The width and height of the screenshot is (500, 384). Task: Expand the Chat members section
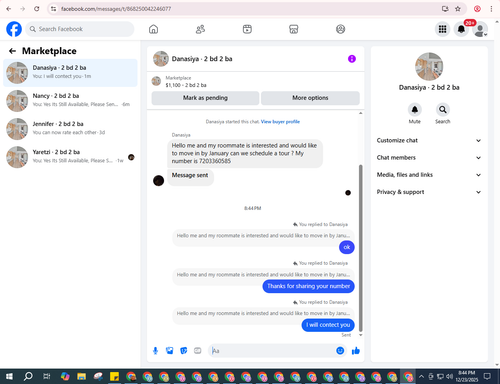click(x=429, y=158)
